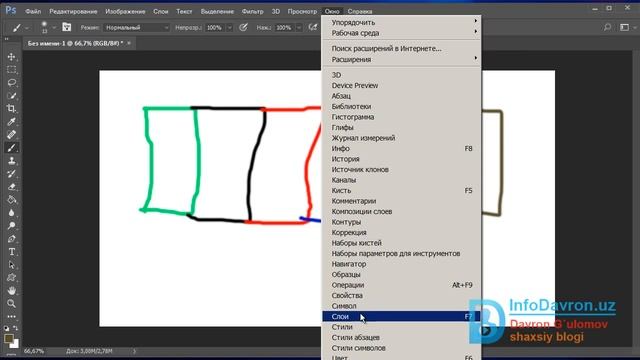Viewport: 640px width, 360px height.
Task: Open the Редактирование menu
Action: pos(73,11)
